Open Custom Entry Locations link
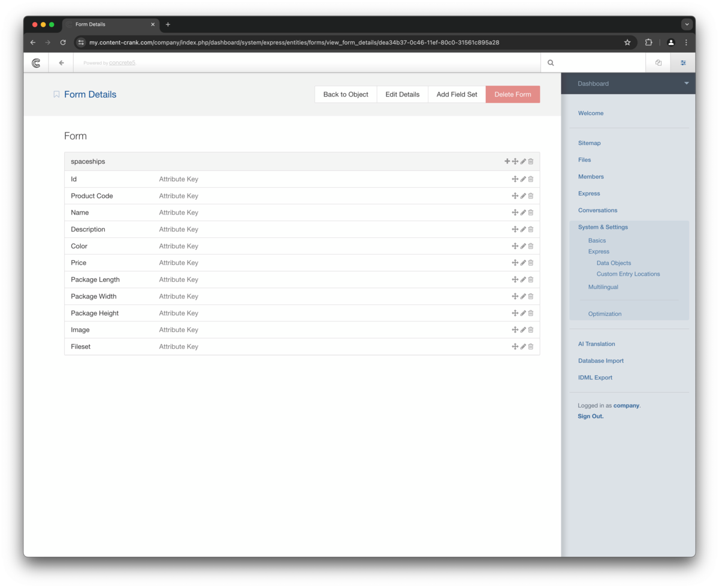719x588 pixels. [628, 274]
